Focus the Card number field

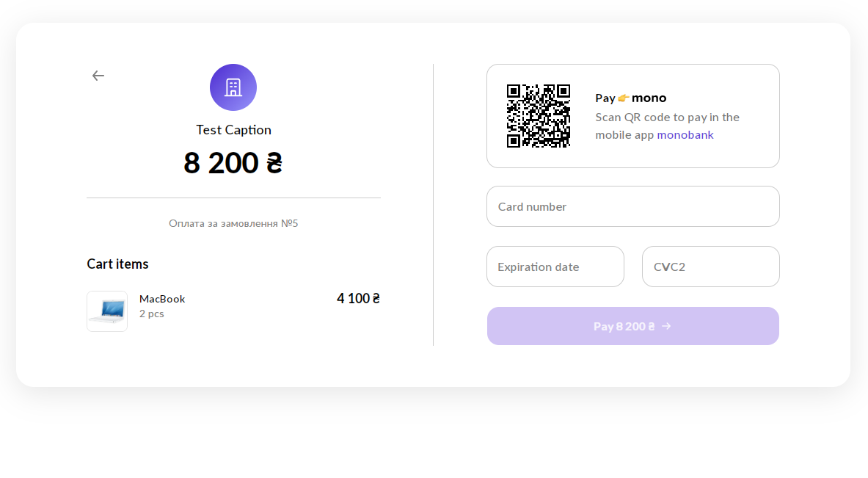pyautogui.click(x=632, y=206)
